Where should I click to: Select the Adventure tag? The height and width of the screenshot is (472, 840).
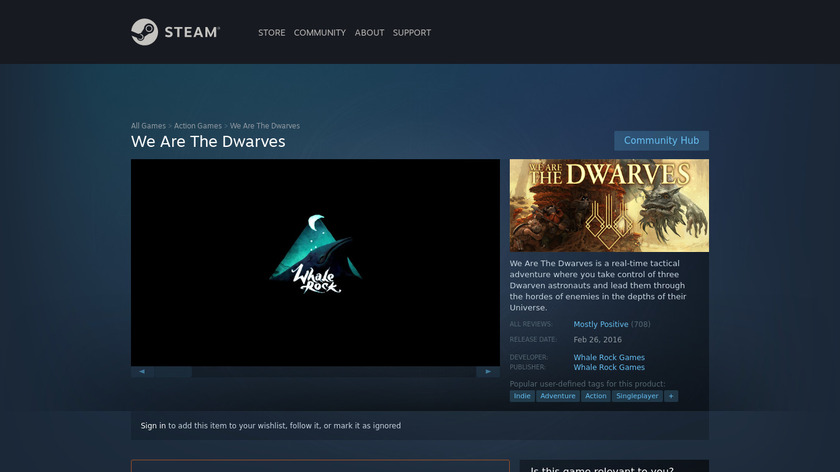[x=558, y=396]
